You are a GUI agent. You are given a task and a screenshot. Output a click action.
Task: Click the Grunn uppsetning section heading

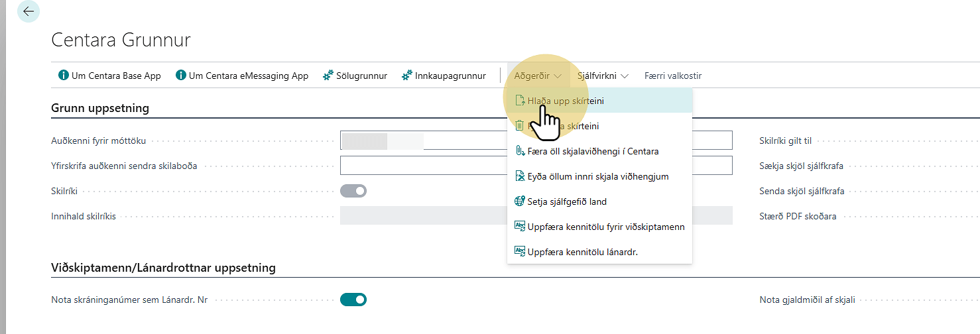click(100, 108)
